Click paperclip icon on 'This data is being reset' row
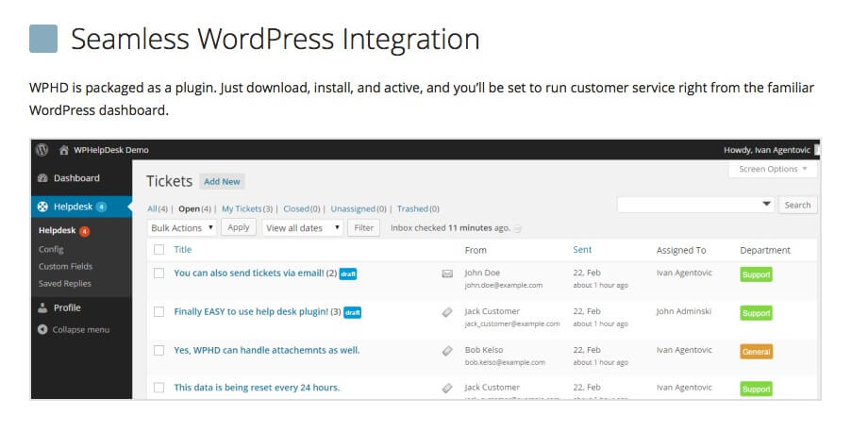Viewport: 868px width, 431px height. click(447, 389)
